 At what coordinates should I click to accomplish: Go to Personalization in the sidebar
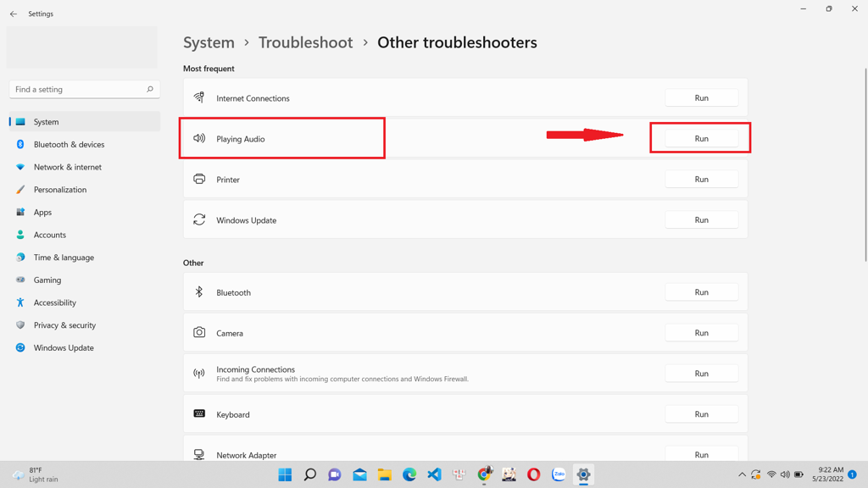pyautogui.click(x=85, y=190)
